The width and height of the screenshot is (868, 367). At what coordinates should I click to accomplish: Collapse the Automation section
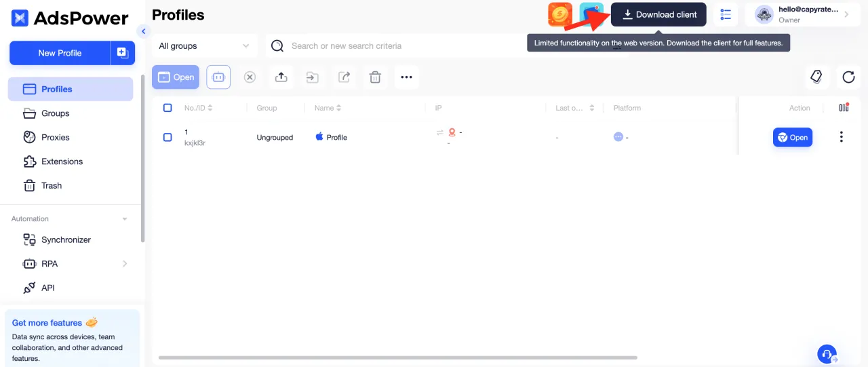coord(125,219)
